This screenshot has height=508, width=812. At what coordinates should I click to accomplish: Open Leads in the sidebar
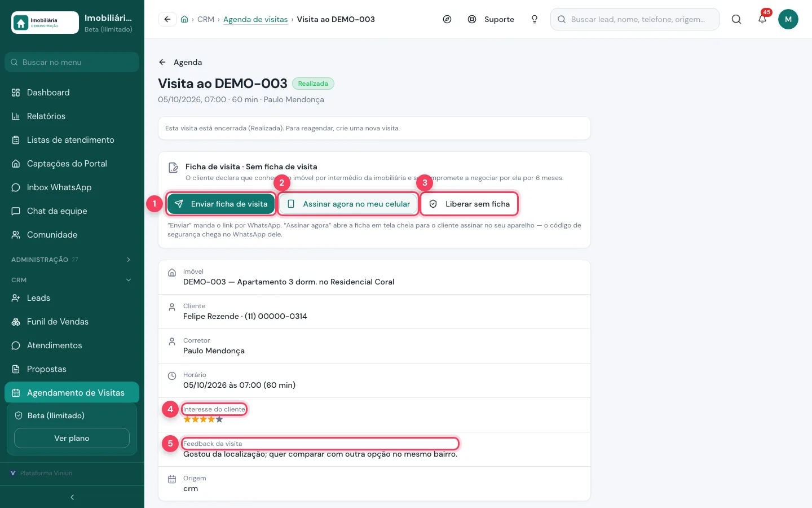click(72, 298)
